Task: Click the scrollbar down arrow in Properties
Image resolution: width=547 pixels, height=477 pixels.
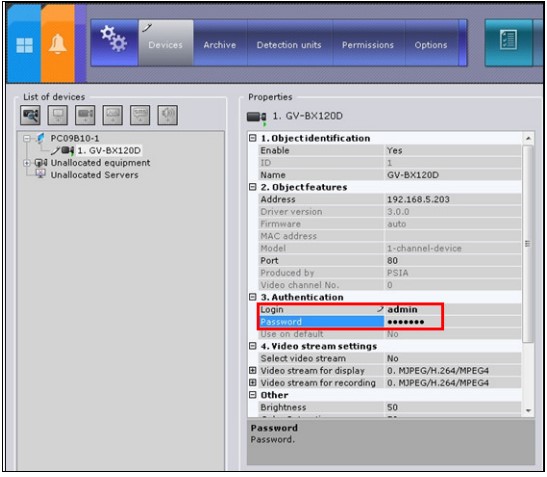Action: point(528,411)
